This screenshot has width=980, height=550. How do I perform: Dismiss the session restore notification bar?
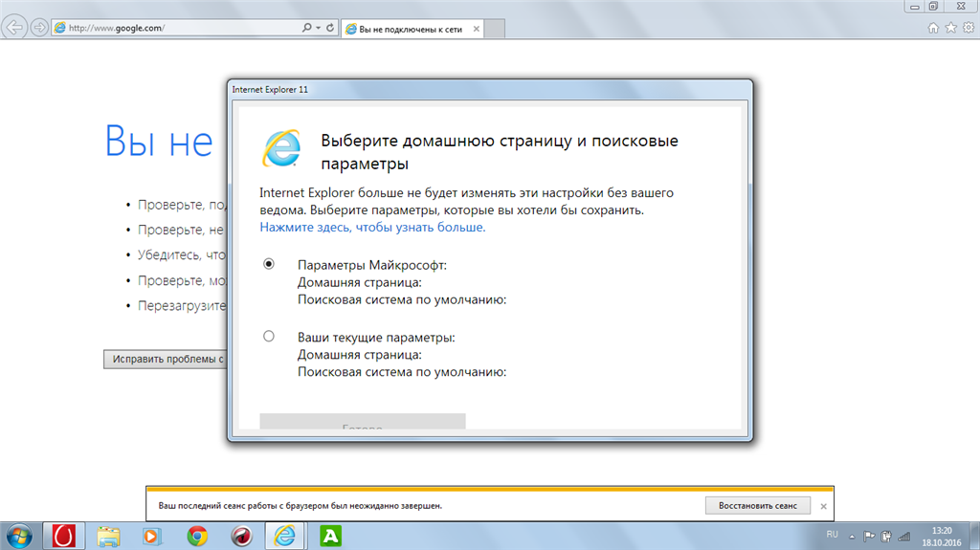coord(823,506)
